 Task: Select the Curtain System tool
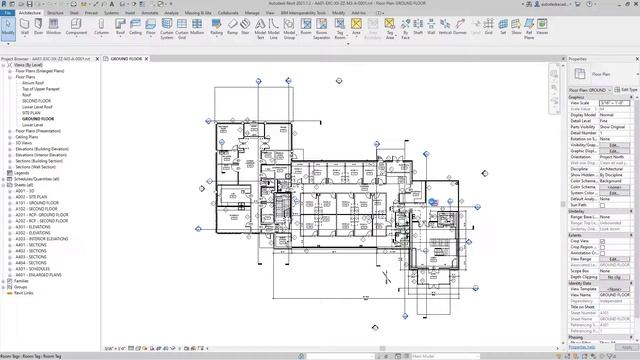(x=167, y=29)
